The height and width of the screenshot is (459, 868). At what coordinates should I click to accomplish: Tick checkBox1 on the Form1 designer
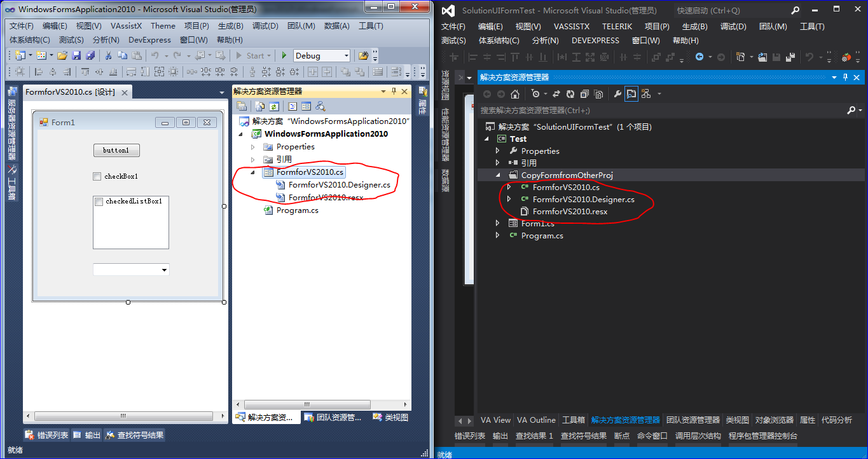pyautogui.click(x=97, y=176)
